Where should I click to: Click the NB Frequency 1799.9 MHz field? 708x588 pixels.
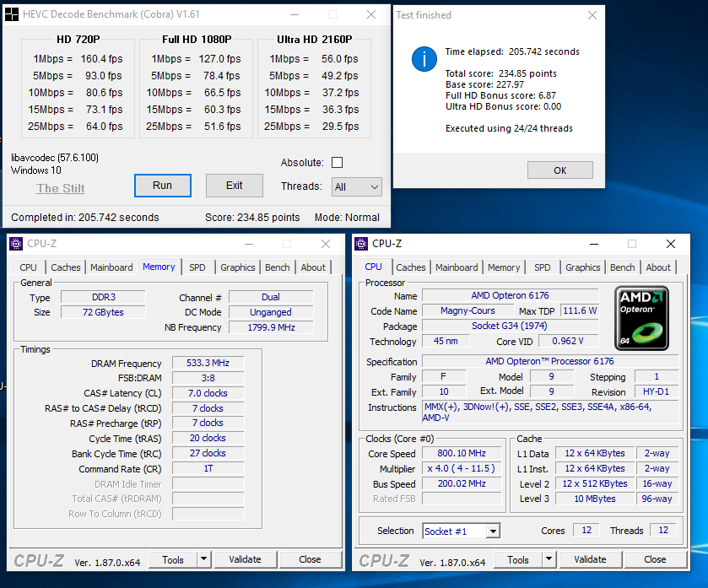[x=271, y=327]
